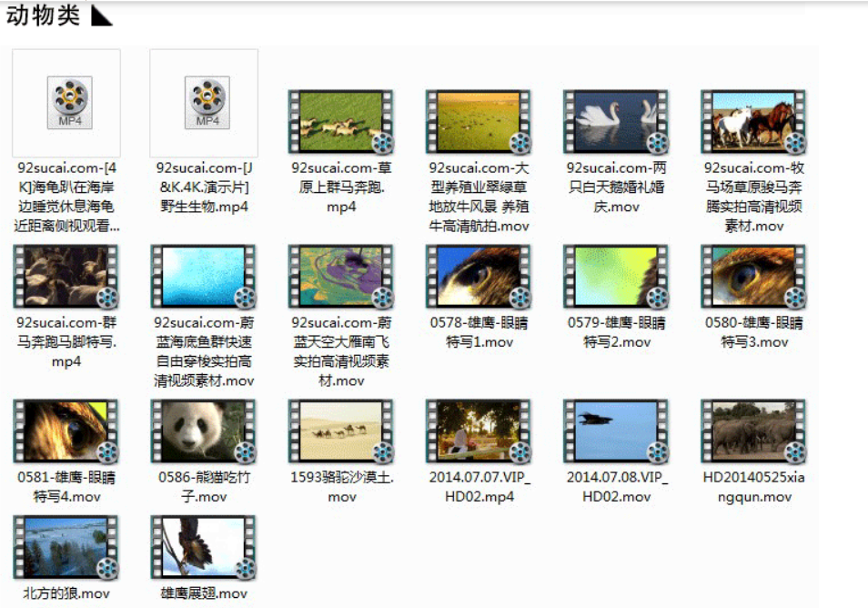The height and width of the screenshot is (608, 868).
Task: Select the 1593 camel desert thumbnail
Action: coord(341,431)
